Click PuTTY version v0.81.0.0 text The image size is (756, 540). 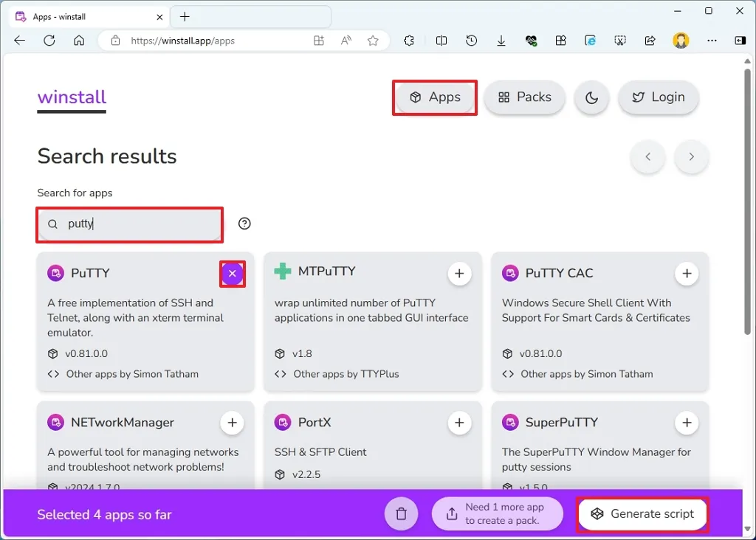86,353
